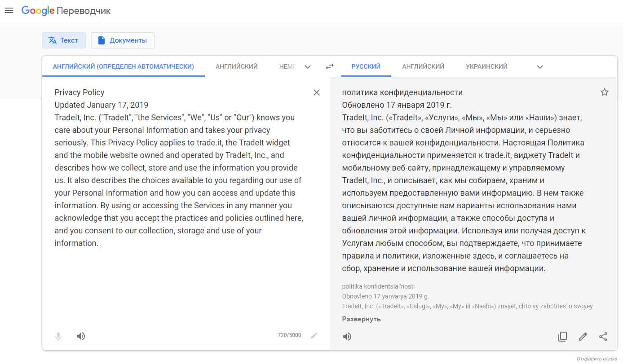Viewport: 623px width, 364px height.
Task: Switch to the Документы mode
Action: tap(123, 40)
